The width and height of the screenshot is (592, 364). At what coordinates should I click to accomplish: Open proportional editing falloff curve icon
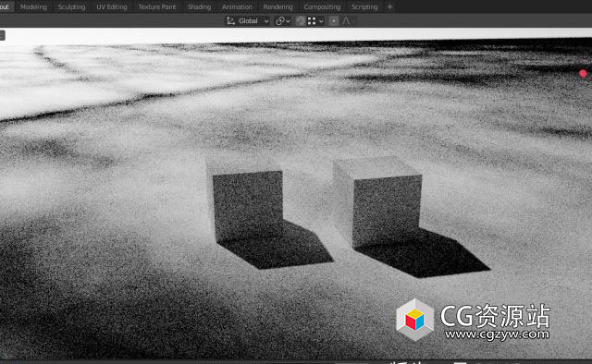click(346, 21)
